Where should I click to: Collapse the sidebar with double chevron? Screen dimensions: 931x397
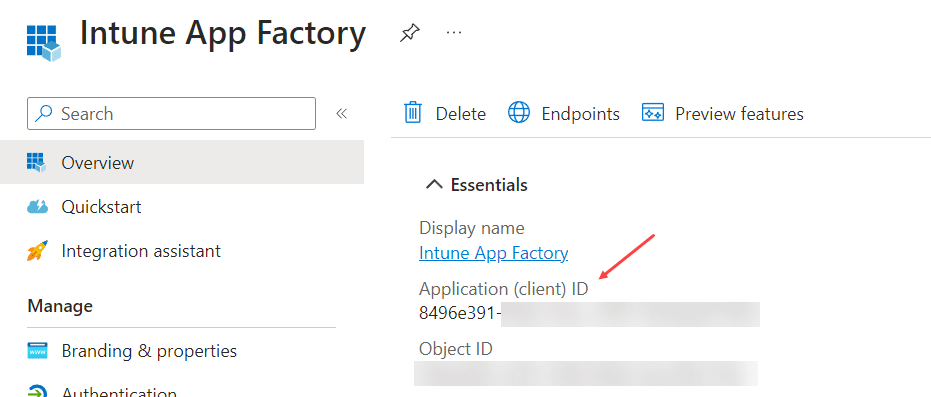point(341,113)
